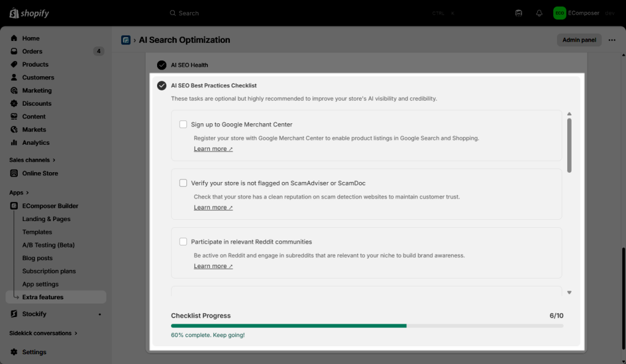Click the Checklist Progress bar
The width and height of the screenshot is (626, 364).
tap(367, 326)
